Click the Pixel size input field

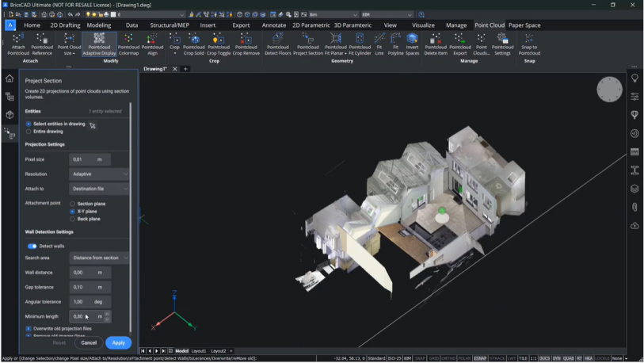click(x=82, y=159)
